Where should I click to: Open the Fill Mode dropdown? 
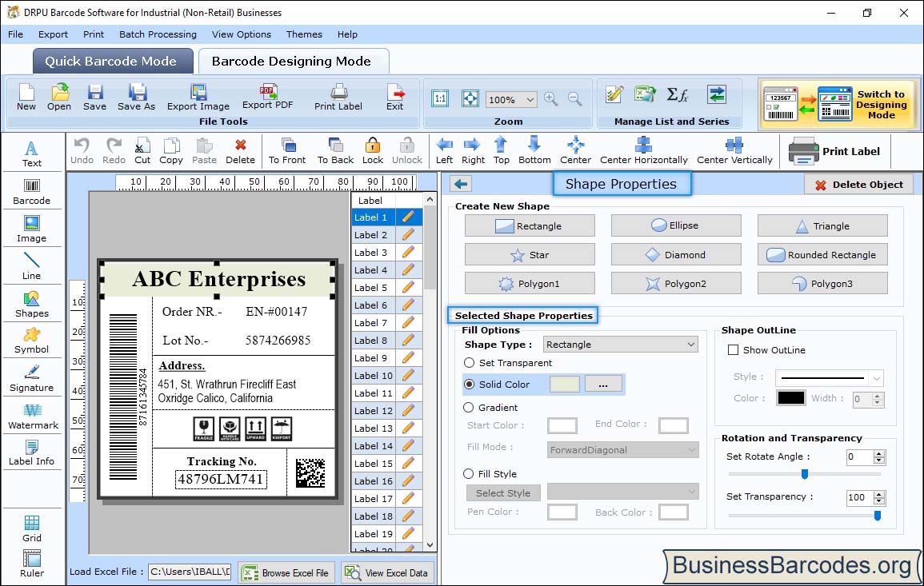point(691,450)
